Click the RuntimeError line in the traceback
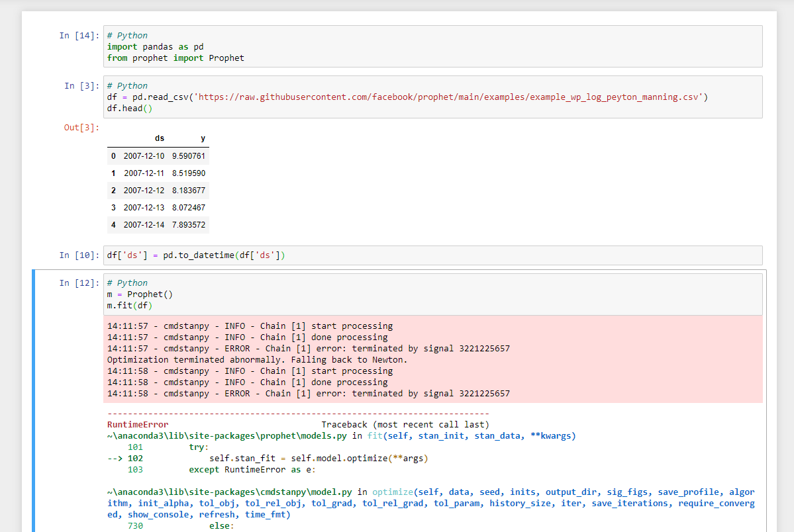Viewport: 794px width, 532px height. (137, 424)
